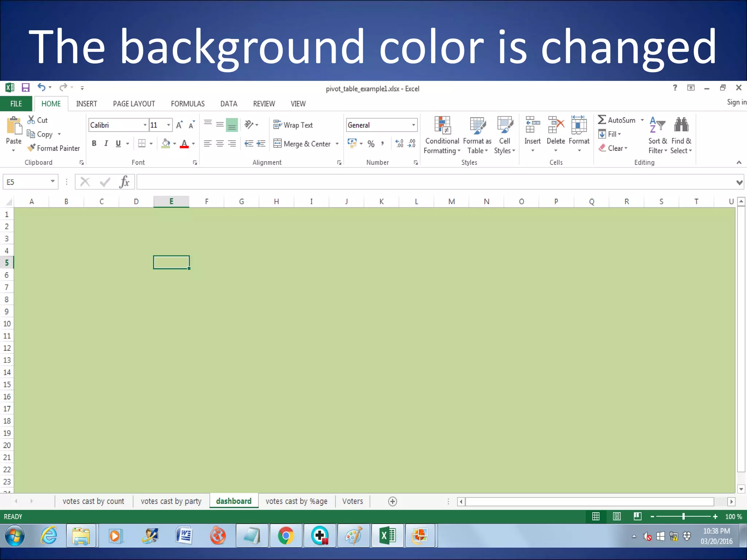
Task: Switch to the FORMULAS tab
Action: point(188,104)
